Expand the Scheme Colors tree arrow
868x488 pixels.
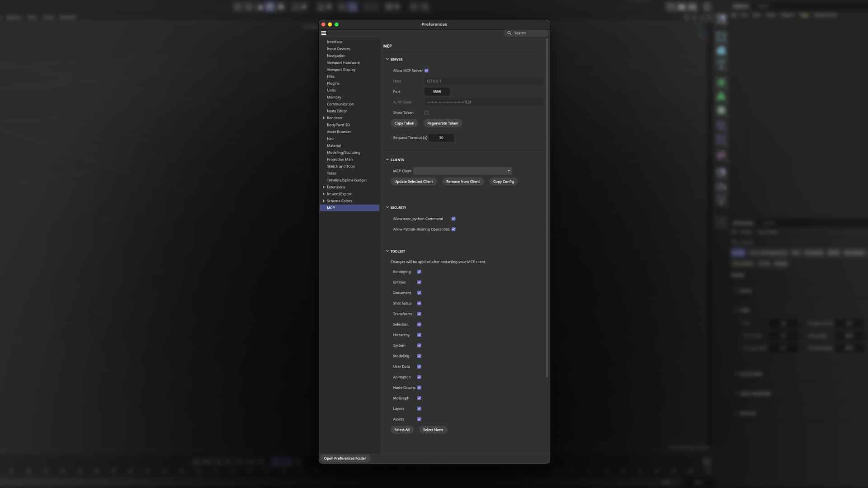point(324,201)
